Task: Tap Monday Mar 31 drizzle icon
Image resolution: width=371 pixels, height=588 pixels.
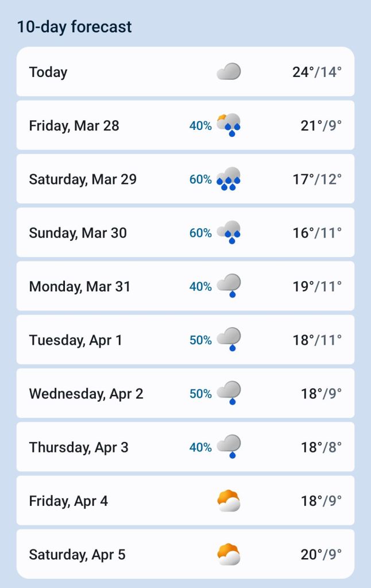Action: tap(229, 286)
